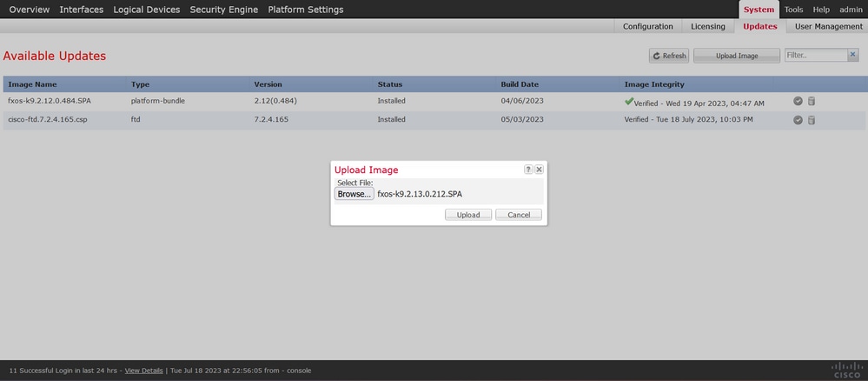The height and width of the screenshot is (381, 868).
Task: Click the Type column header
Action: [140, 84]
